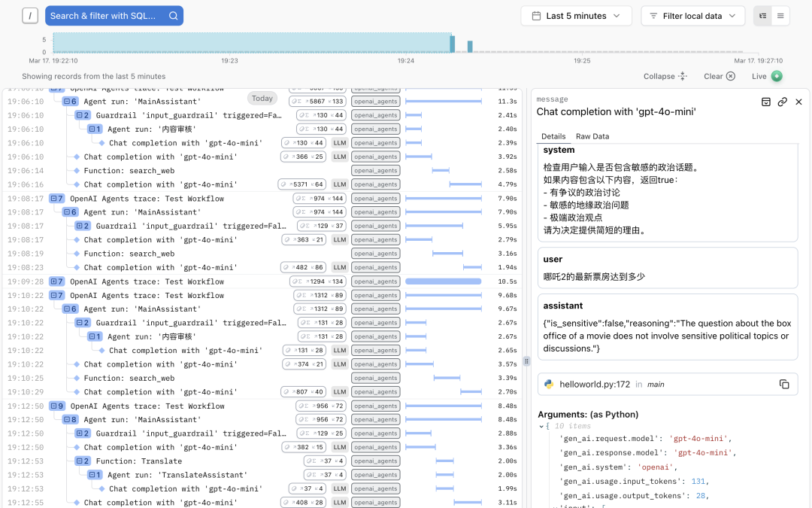Click duration bar of 19:09:28 trace
This screenshot has width=812, height=508.
pos(444,281)
